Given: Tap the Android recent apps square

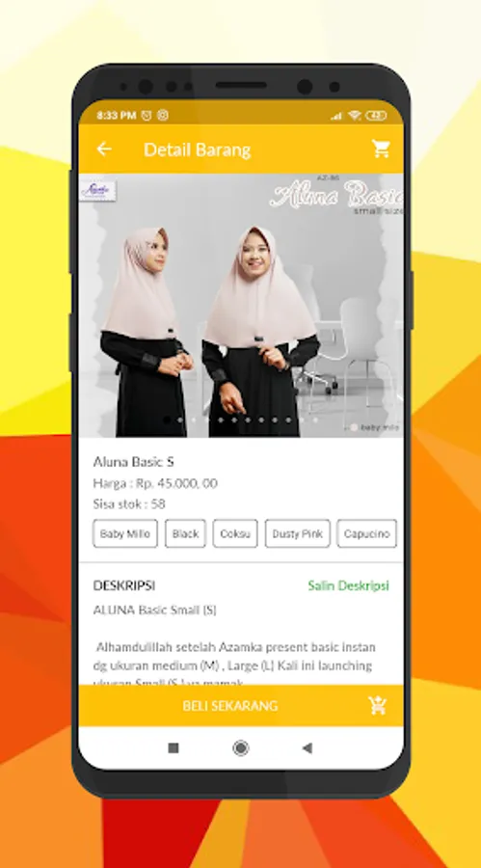Looking at the screenshot, I should click(x=174, y=748).
